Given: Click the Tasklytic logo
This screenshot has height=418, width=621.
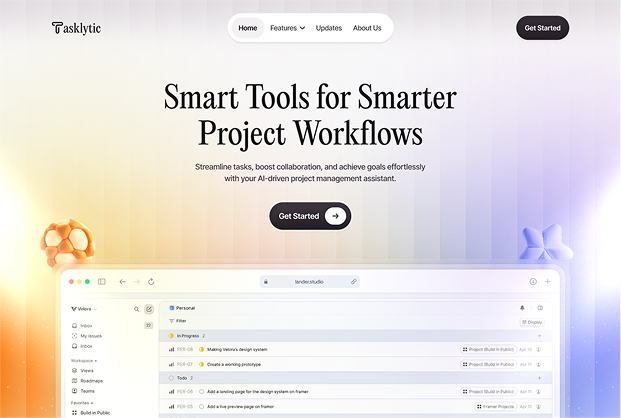Looking at the screenshot, I should [76, 28].
